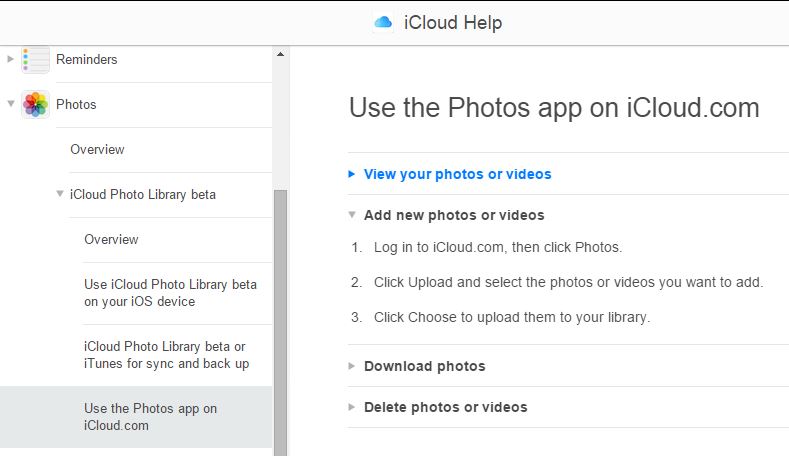
Task: Click the sidebar scrollbar thumb
Action: point(280,320)
